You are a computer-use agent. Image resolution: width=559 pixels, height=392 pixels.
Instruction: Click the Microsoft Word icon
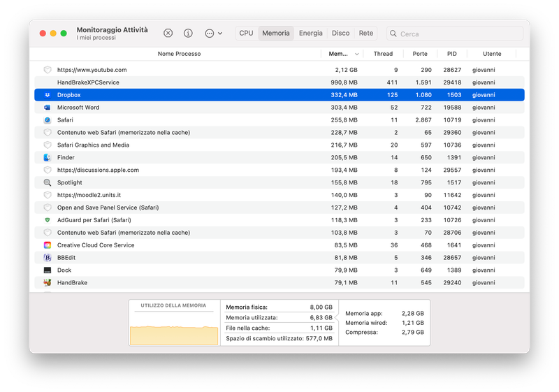pyautogui.click(x=48, y=108)
